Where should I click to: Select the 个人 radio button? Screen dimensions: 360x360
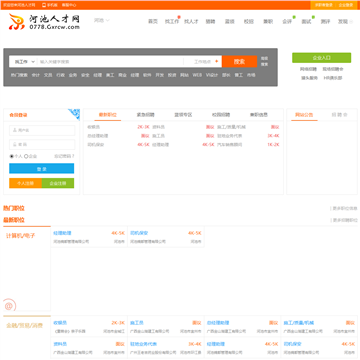(12, 156)
